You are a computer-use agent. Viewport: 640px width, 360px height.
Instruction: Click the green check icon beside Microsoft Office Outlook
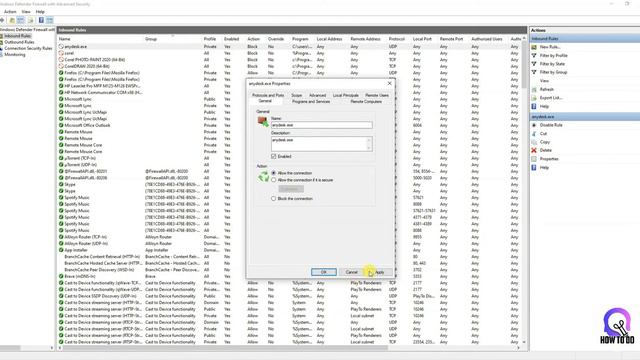[61, 125]
